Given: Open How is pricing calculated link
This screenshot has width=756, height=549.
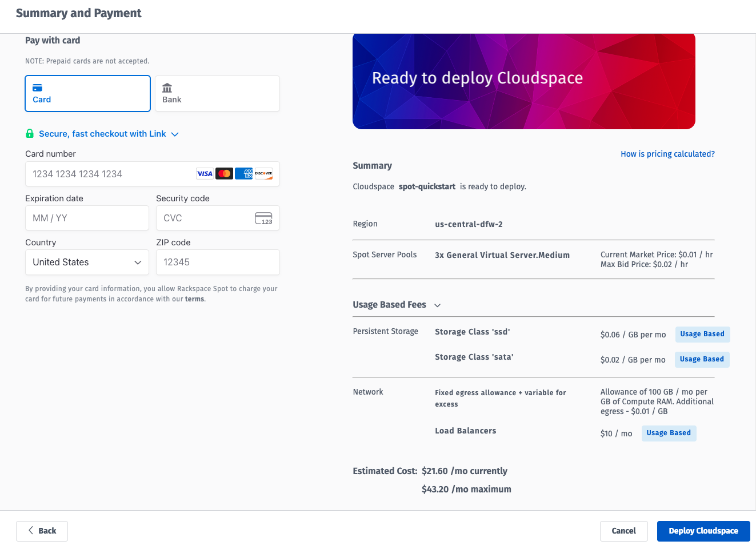Looking at the screenshot, I should [x=667, y=154].
